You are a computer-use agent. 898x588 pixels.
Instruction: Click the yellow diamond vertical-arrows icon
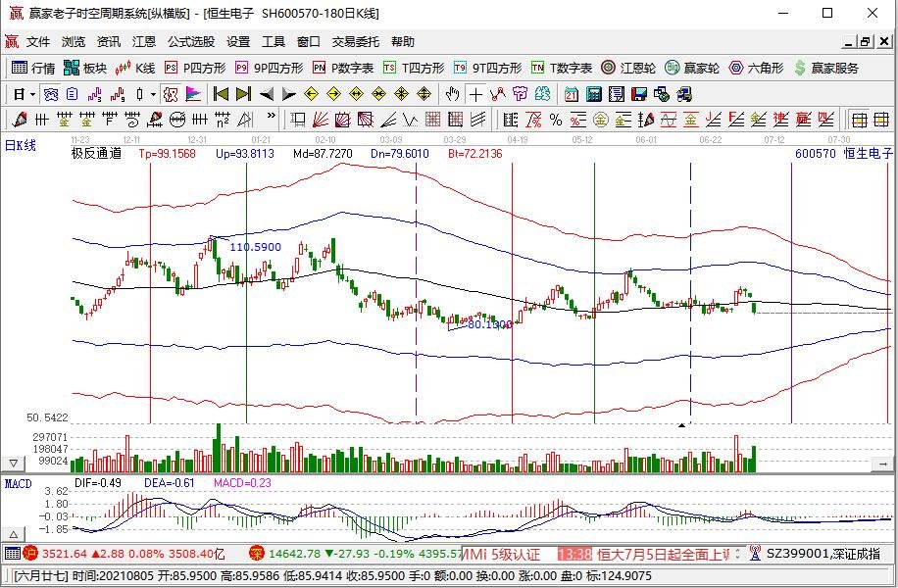coord(424,94)
